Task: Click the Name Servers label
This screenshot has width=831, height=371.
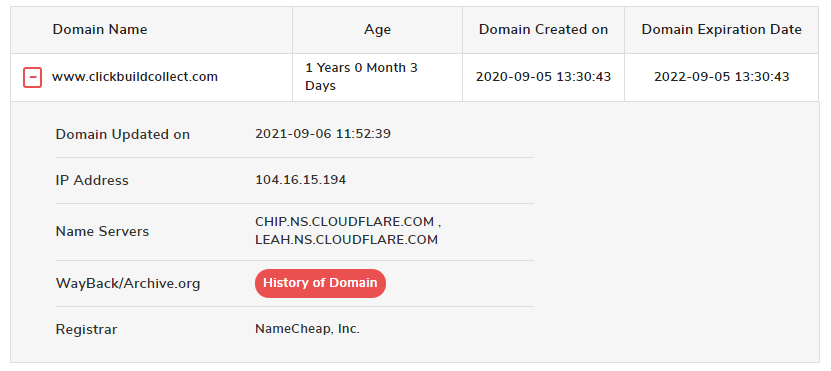Action: (102, 232)
